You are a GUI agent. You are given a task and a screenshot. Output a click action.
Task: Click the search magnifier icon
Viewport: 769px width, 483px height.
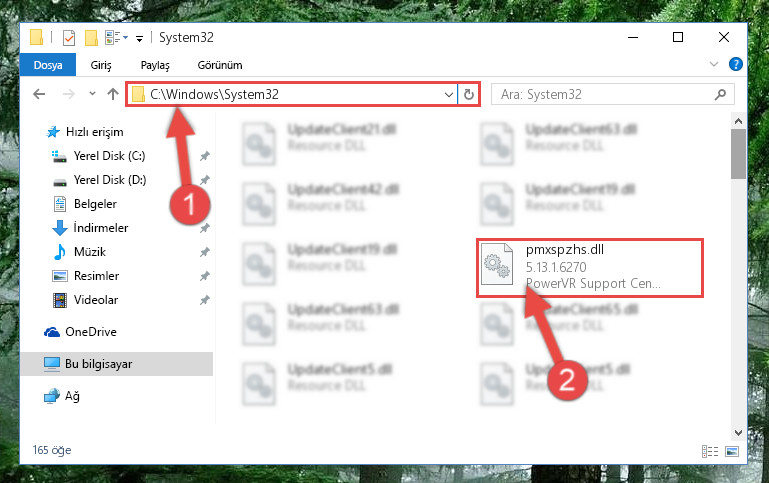[720, 94]
